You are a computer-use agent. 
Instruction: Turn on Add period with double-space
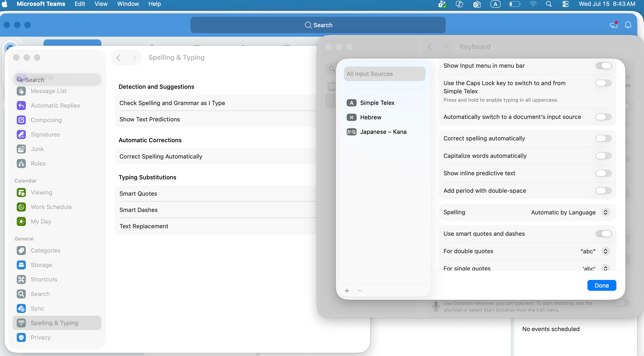[603, 191]
